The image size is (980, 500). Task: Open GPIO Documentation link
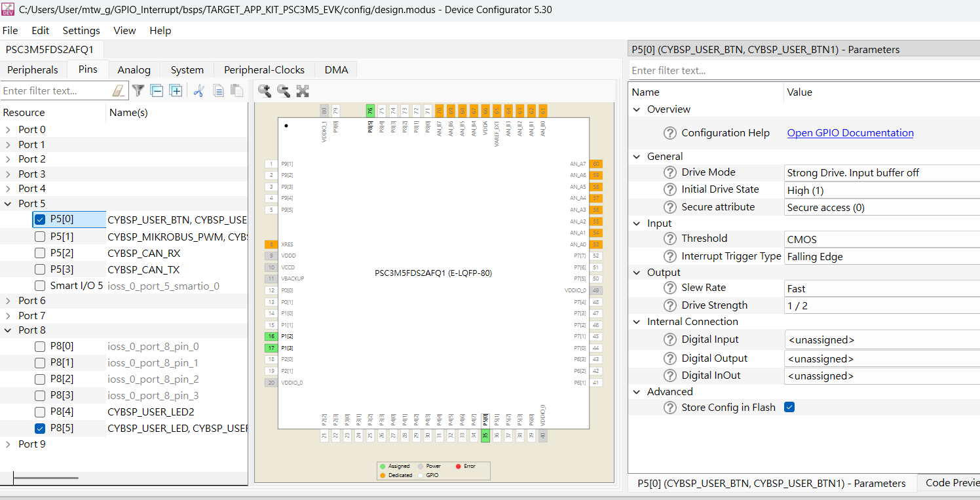[x=850, y=133]
